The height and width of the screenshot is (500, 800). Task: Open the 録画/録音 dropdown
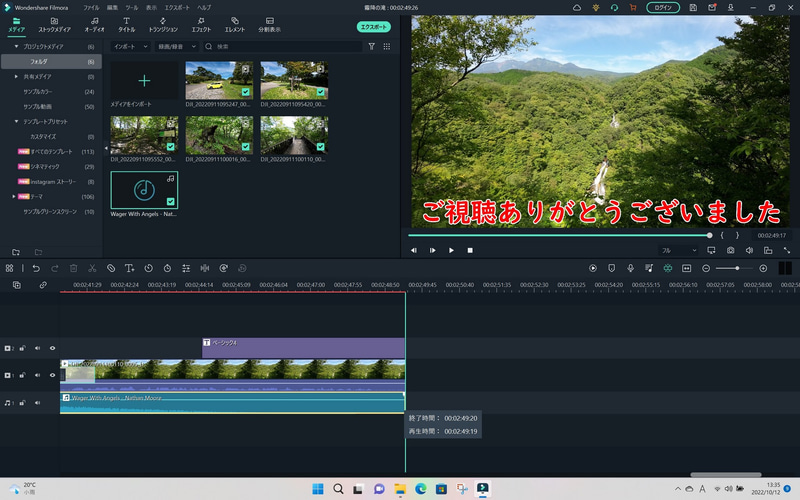click(177, 46)
